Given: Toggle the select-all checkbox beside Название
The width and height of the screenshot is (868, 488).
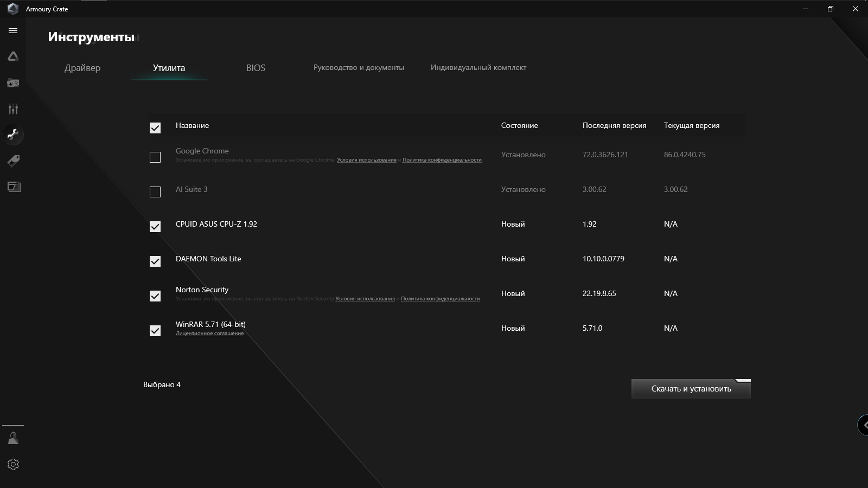Looking at the screenshot, I should 155,128.
